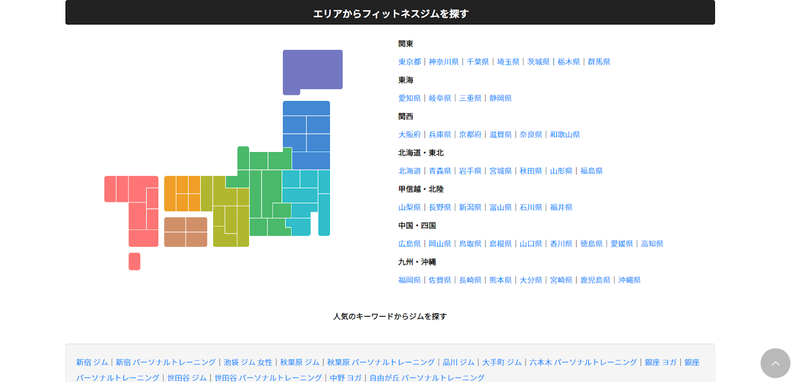Open keyword 池袋 ジム 女性
Viewport: 800px width, 382px height.
pyautogui.click(x=248, y=362)
